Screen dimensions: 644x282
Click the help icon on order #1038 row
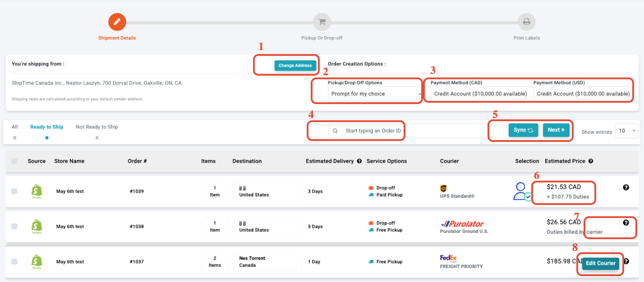click(626, 223)
